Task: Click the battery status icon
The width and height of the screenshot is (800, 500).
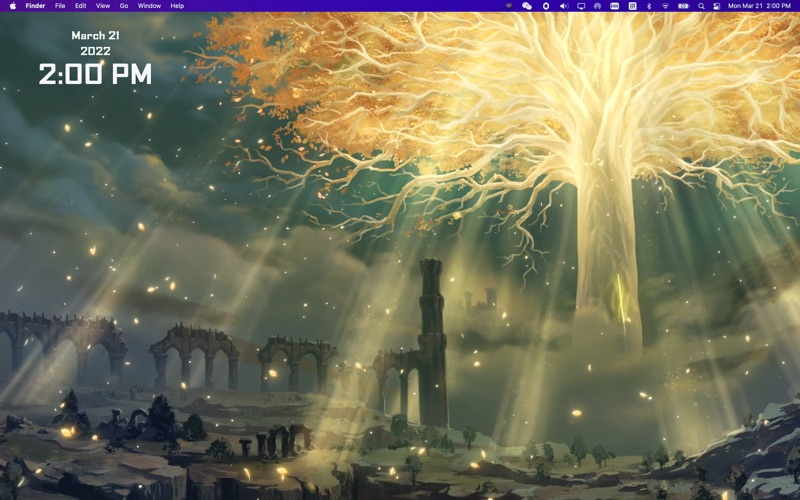Action: (x=683, y=6)
